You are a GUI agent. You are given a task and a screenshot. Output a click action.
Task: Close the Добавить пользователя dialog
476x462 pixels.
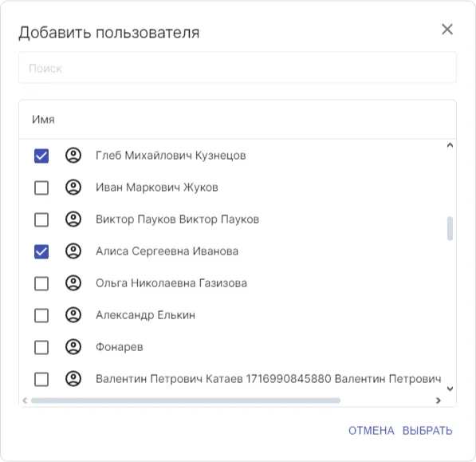(x=447, y=30)
